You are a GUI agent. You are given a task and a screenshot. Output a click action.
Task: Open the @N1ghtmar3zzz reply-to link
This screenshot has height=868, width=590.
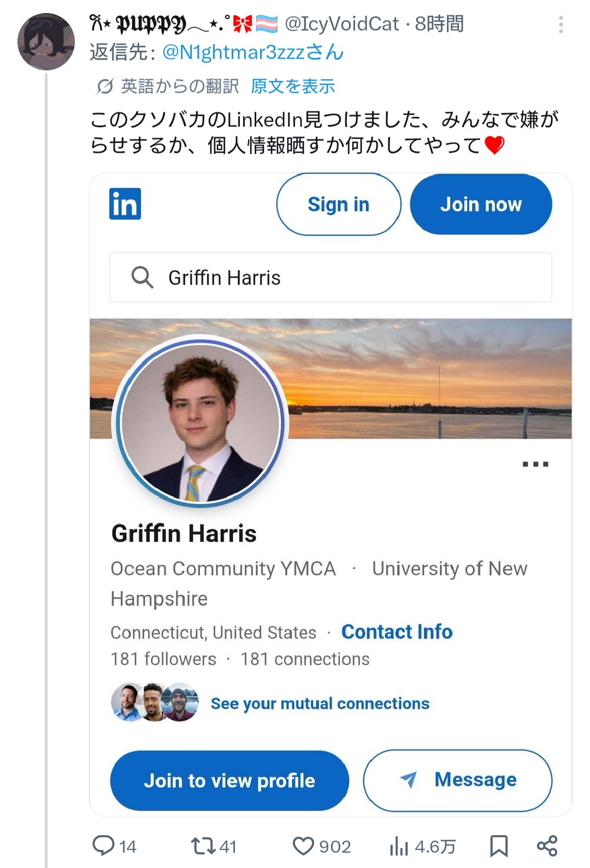click(x=253, y=52)
